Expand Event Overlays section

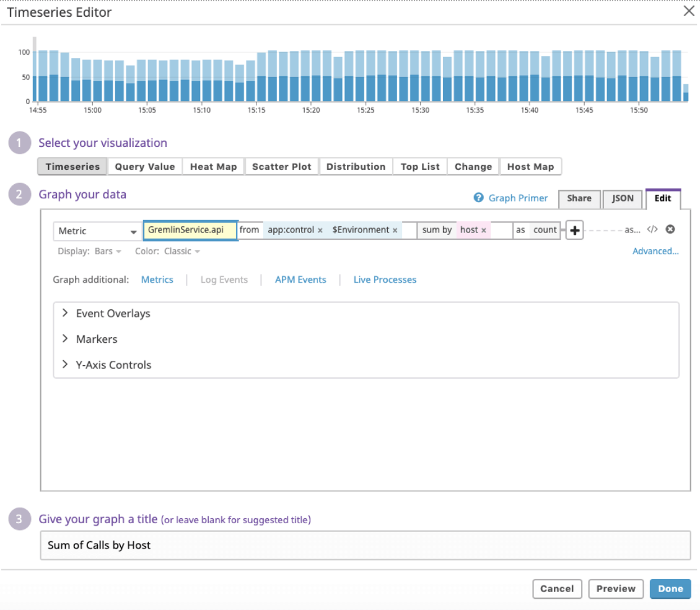107,314
